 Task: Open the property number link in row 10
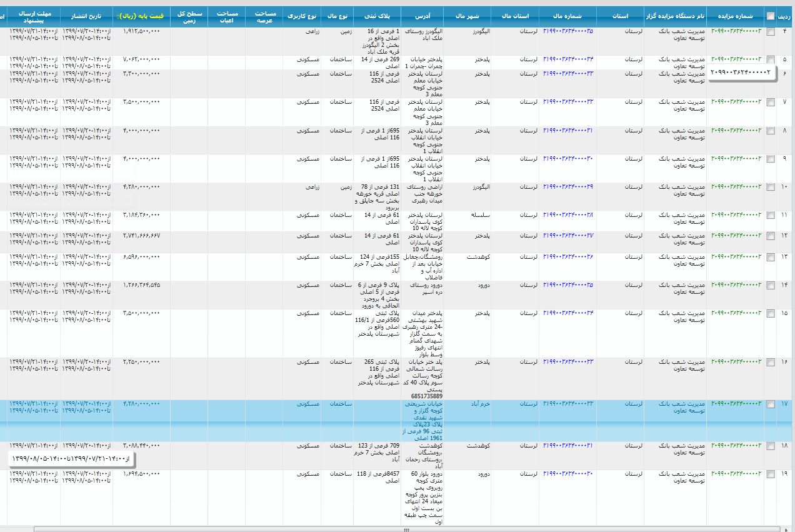568,187
